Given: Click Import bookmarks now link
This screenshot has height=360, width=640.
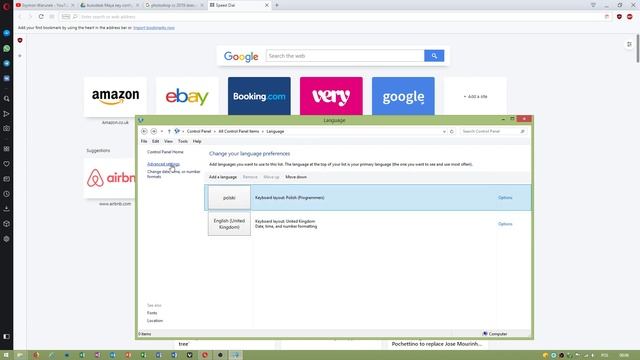Looking at the screenshot, I should click(154, 28).
